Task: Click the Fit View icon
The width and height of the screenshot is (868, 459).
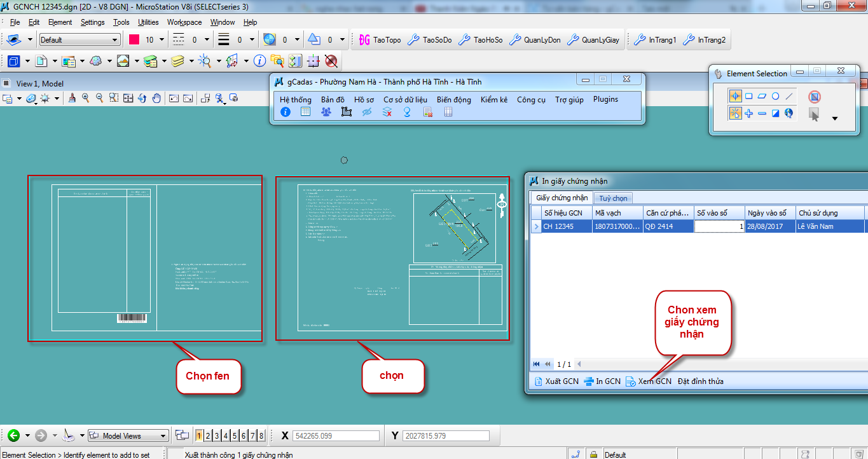Action: (128, 99)
